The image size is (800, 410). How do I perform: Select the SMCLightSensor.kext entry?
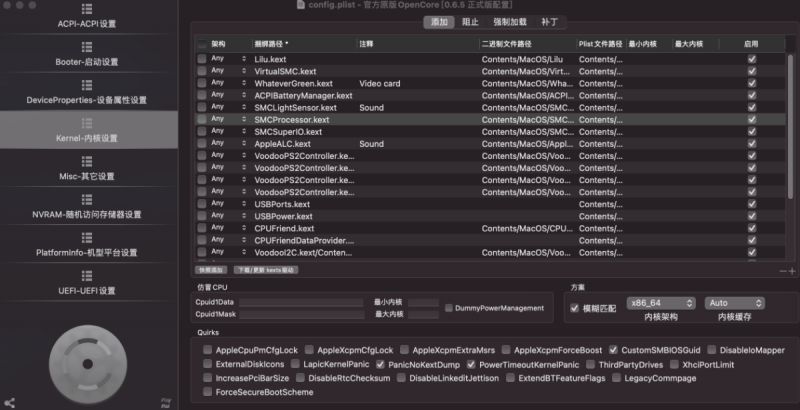click(295, 108)
